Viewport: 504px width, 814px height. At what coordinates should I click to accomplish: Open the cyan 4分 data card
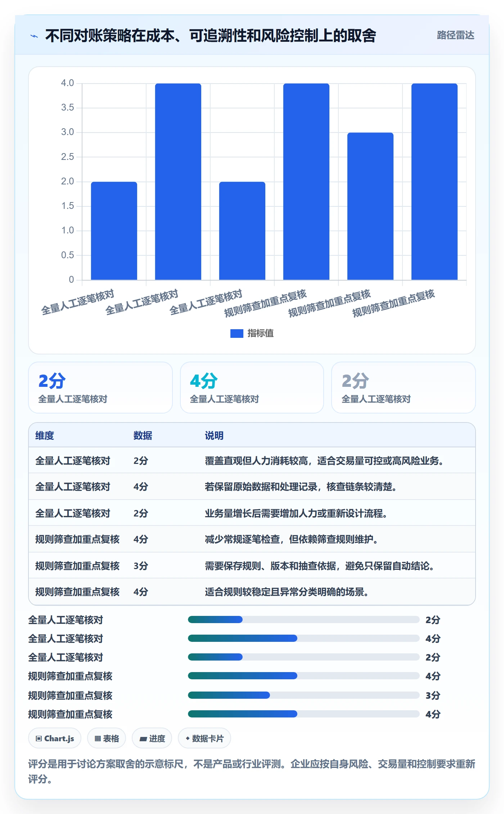coord(252,388)
